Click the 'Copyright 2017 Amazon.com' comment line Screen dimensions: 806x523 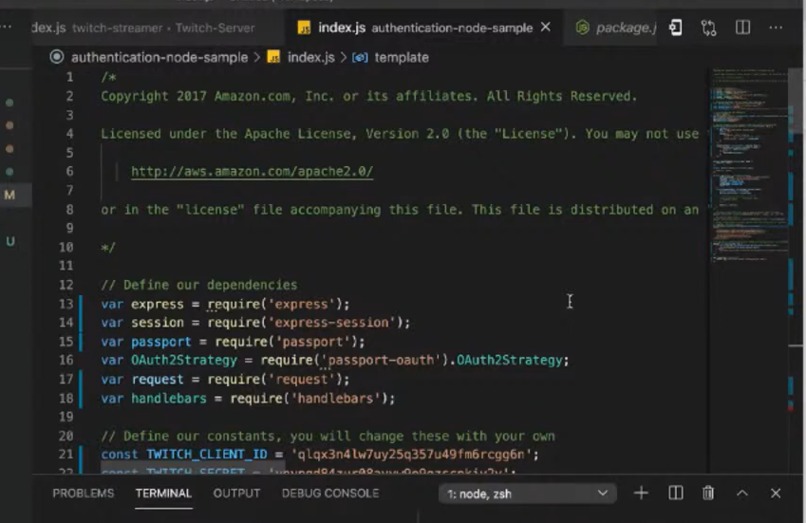point(369,96)
